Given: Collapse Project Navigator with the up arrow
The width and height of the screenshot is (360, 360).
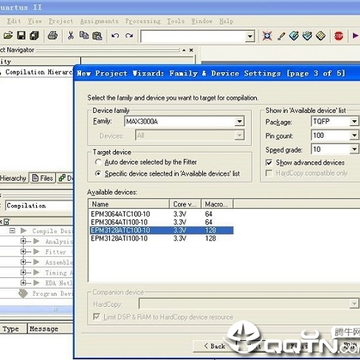Looking at the screenshot, I should (x=184, y=50).
